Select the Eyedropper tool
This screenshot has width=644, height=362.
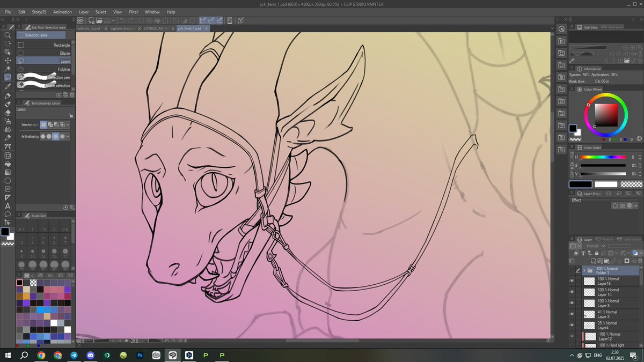coord(8,86)
